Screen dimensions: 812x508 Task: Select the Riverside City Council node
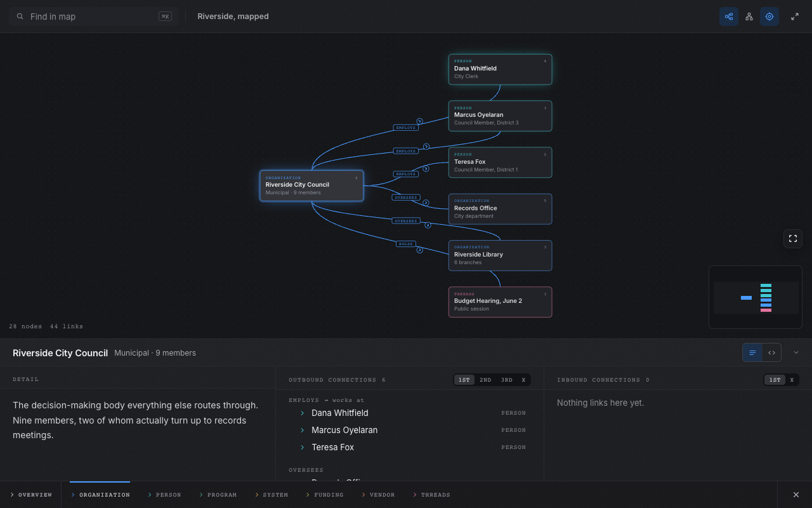(311, 185)
